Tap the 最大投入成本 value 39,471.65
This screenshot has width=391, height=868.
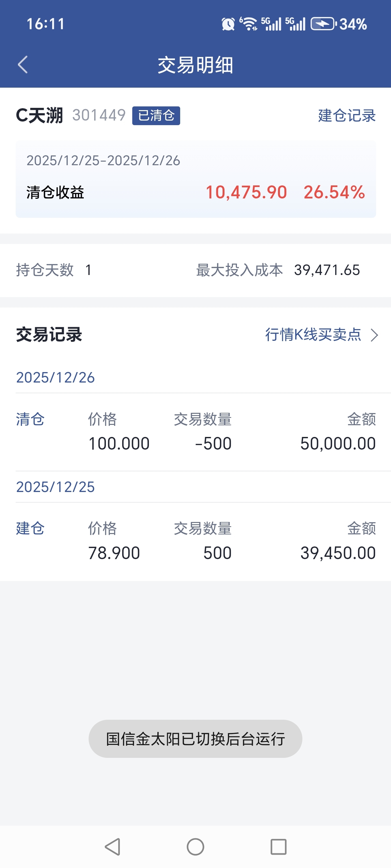[x=326, y=270]
